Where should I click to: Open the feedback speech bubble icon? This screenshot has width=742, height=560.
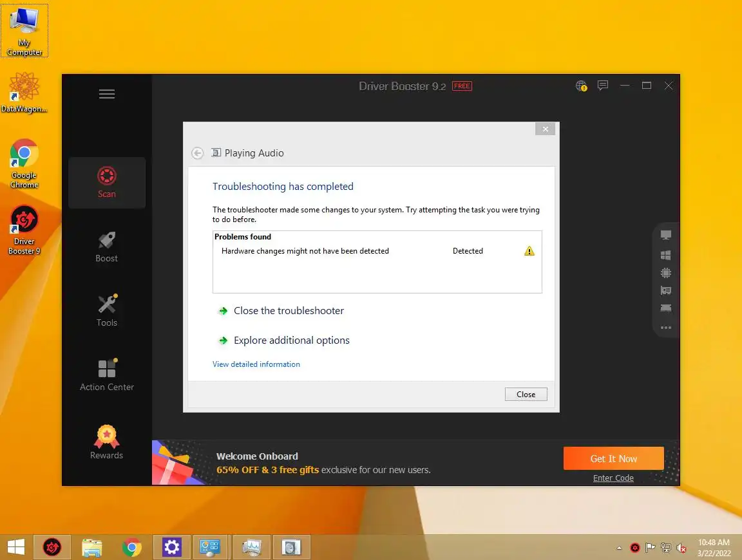coord(602,86)
